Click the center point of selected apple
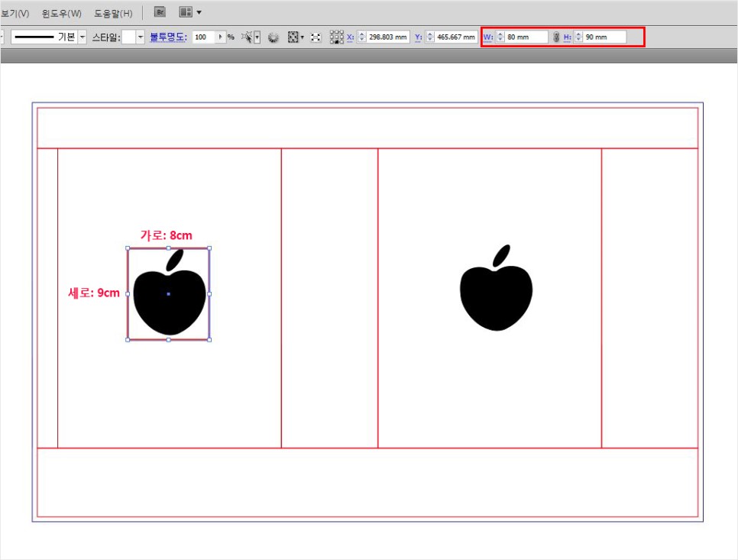Viewport: 738px width, 560px height. point(168,294)
